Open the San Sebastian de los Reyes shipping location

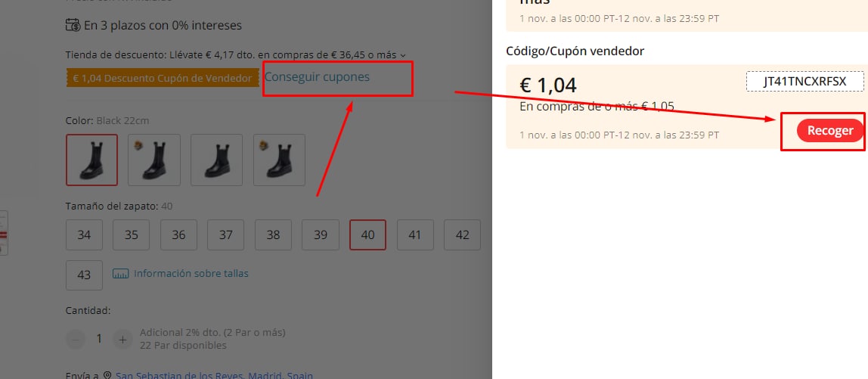click(214, 375)
